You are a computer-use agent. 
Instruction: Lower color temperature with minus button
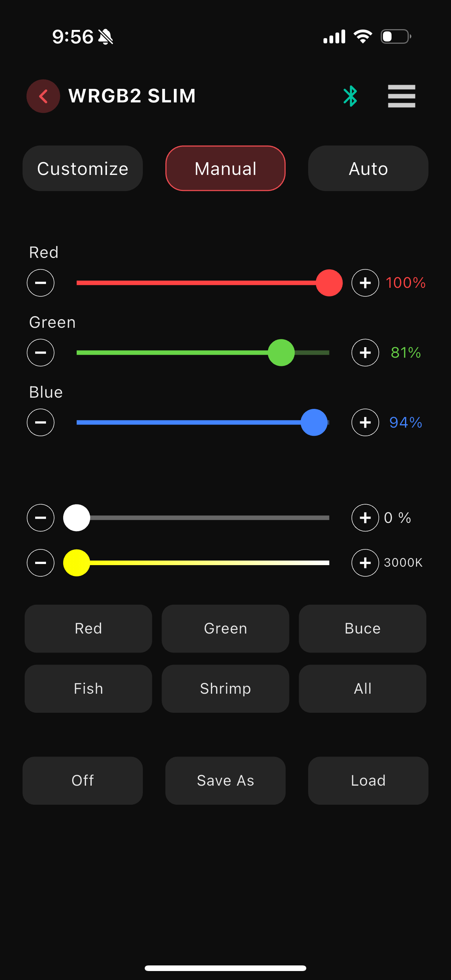pos(41,563)
